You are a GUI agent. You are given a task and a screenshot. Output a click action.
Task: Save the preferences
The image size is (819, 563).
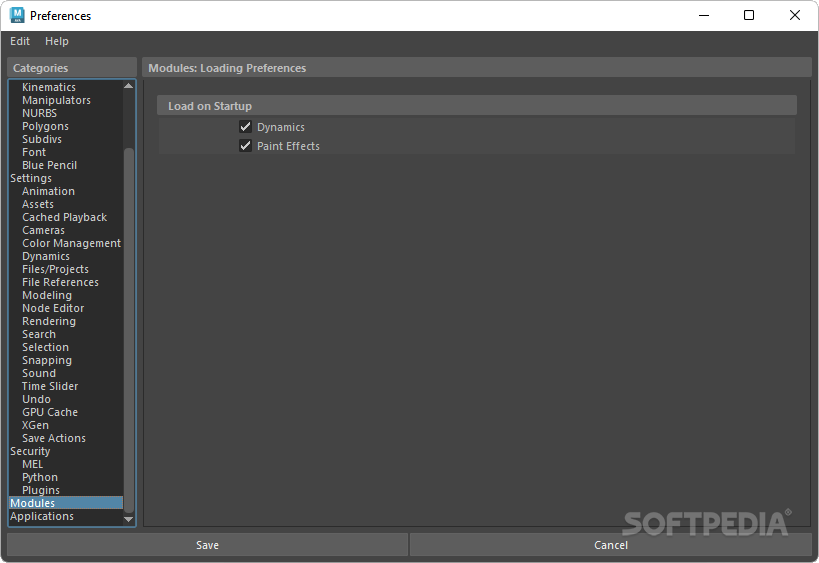(207, 545)
